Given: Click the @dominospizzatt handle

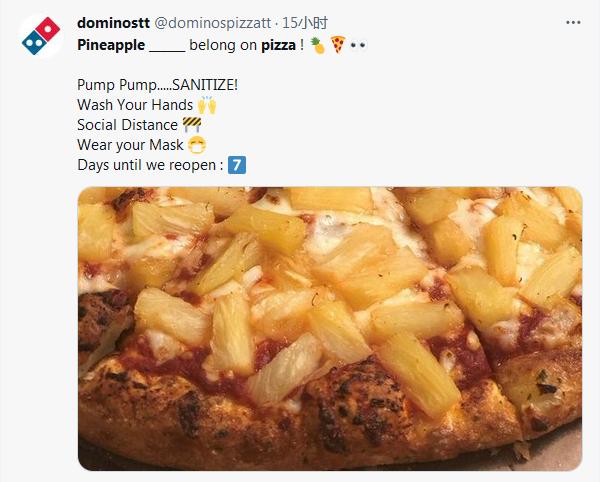Looking at the screenshot, I should point(213,22).
